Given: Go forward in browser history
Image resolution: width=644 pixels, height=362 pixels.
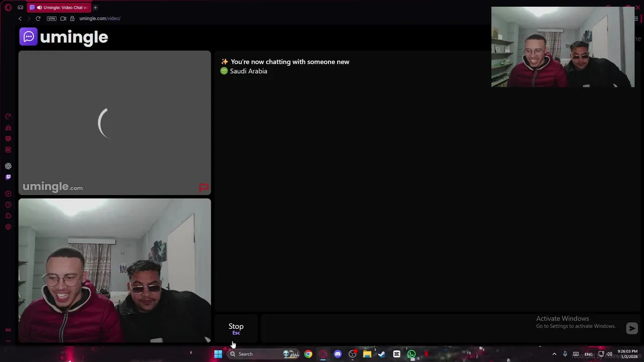Looking at the screenshot, I should tap(29, 19).
